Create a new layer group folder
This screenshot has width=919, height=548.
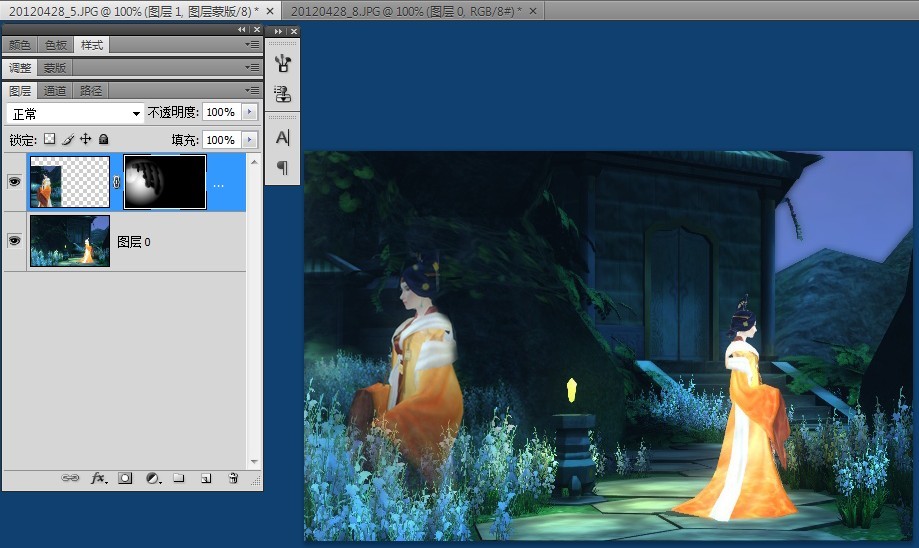click(x=179, y=478)
